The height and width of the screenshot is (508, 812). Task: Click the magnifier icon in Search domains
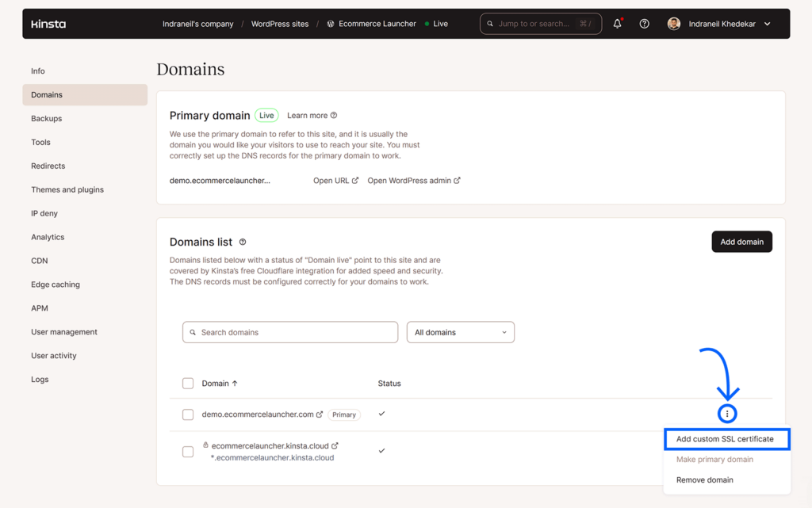click(193, 332)
